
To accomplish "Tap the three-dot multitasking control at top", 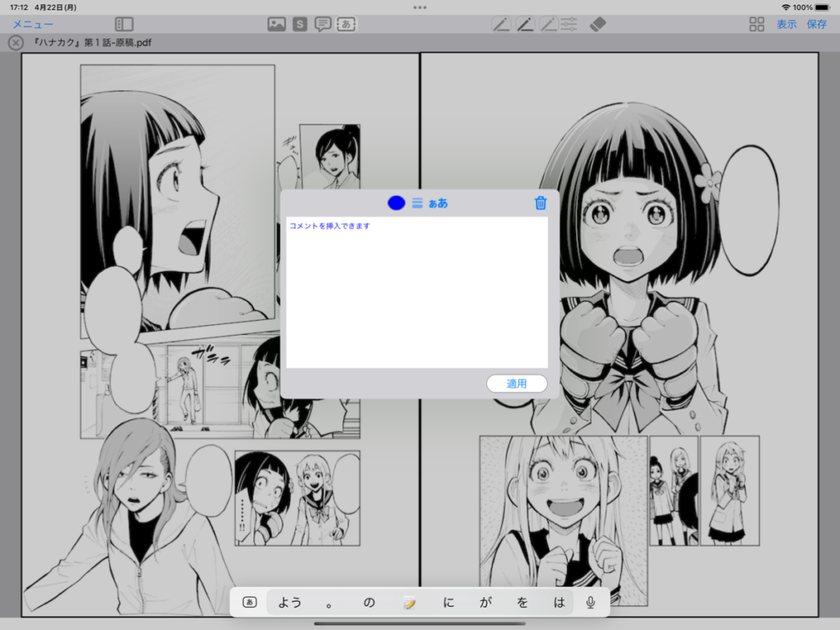I will 420,7.
